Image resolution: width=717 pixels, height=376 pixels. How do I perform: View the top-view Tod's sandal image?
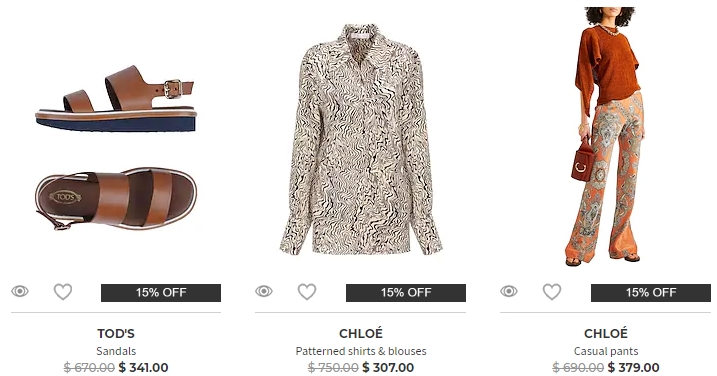(116, 199)
